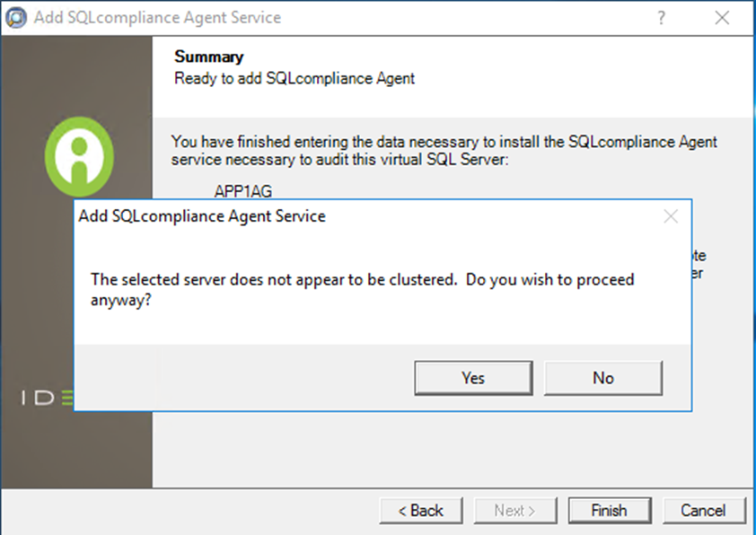756x535 pixels.
Task: Click the dark gray left banner panel
Action: (76, 449)
